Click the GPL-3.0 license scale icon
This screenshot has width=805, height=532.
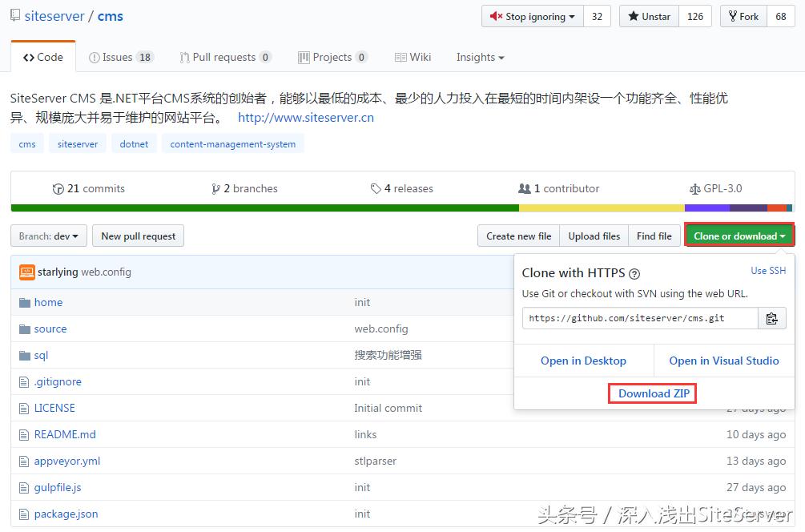tap(696, 188)
